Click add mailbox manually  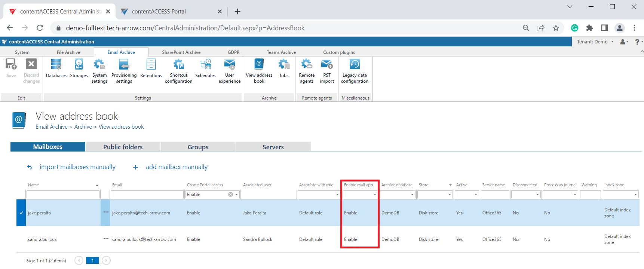(x=177, y=167)
